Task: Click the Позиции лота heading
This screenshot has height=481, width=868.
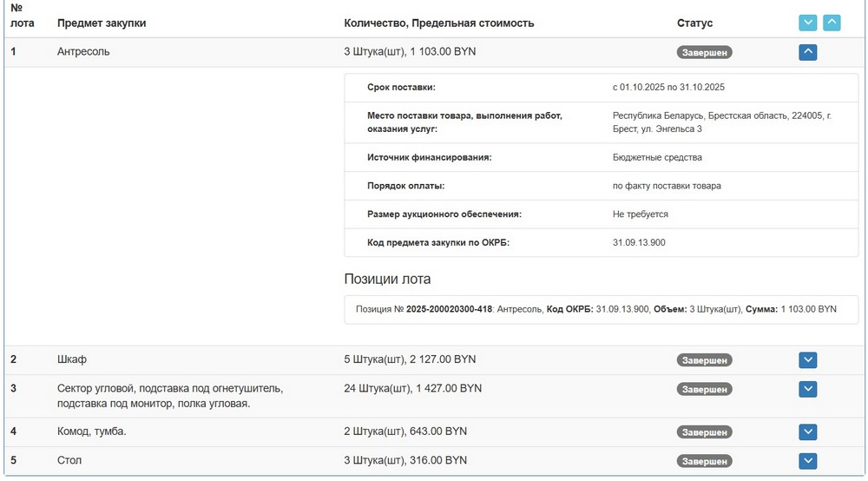Action: [x=387, y=279]
